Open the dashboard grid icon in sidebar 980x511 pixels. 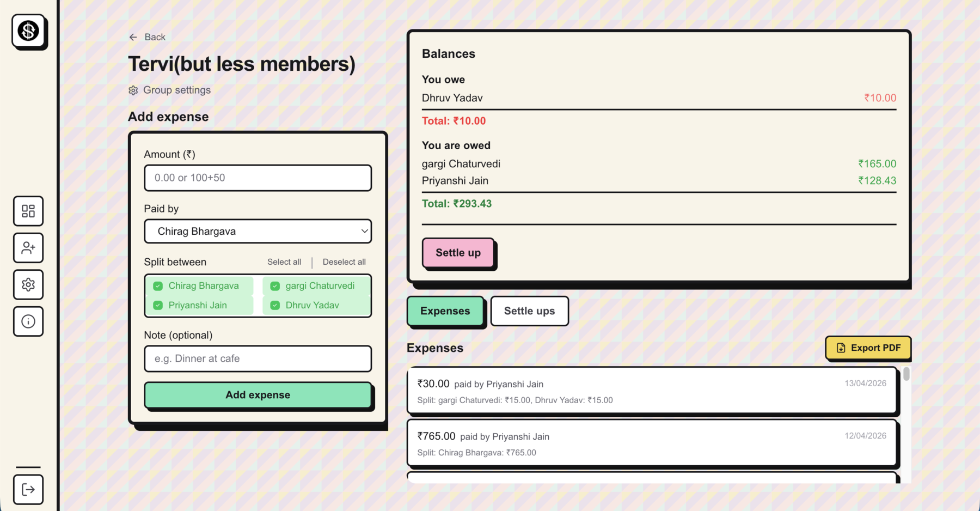(28, 211)
